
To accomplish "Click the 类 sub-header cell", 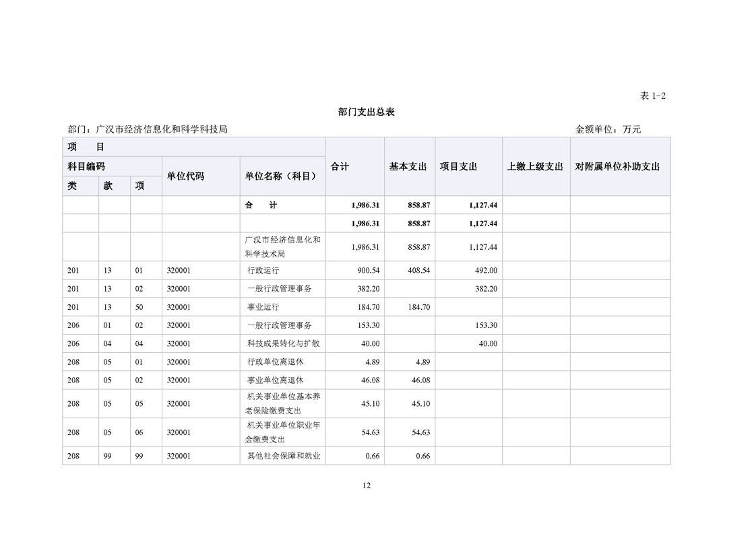I will (80, 186).
